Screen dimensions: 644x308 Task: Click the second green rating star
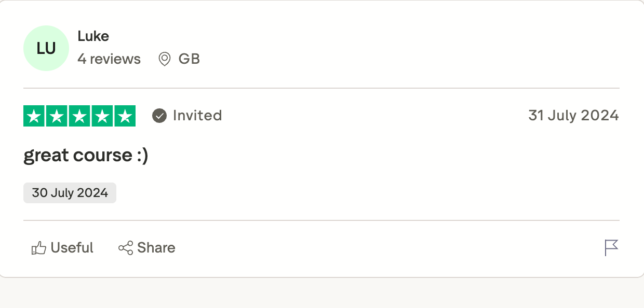point(57,116)
